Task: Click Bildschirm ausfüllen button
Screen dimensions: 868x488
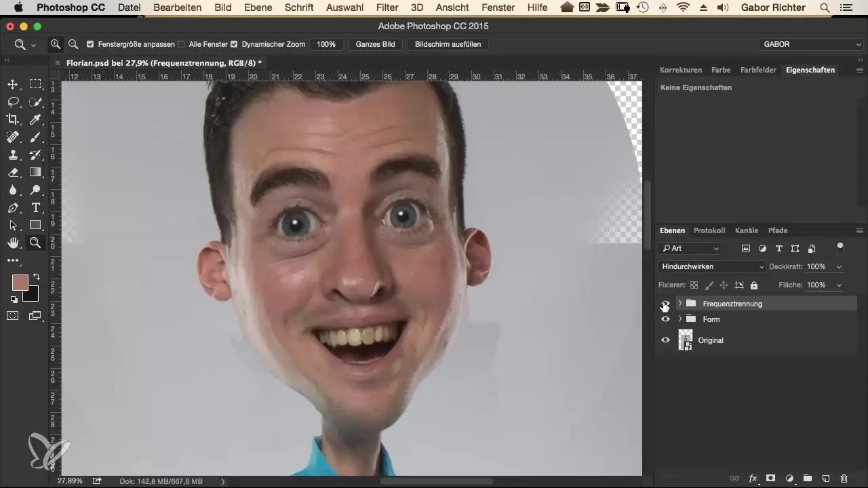Action: 448,44
